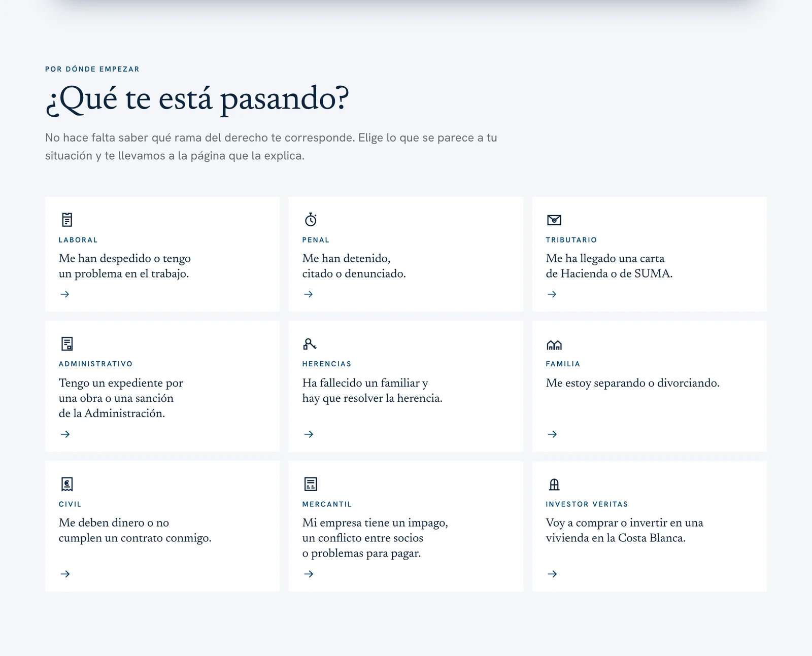Click the ledger icon on the Mercantil card
This screenshot has height=656, width=812.
[311, 484]
